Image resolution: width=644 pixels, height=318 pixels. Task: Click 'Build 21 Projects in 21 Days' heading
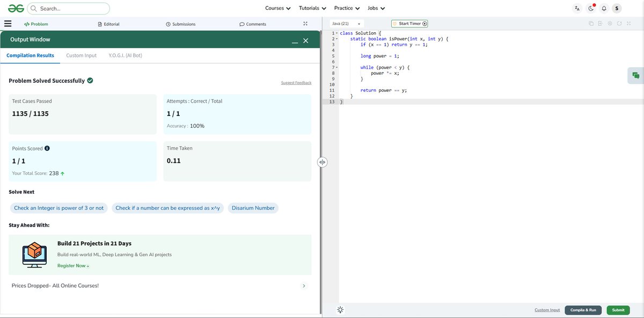(x=94, y=243)
